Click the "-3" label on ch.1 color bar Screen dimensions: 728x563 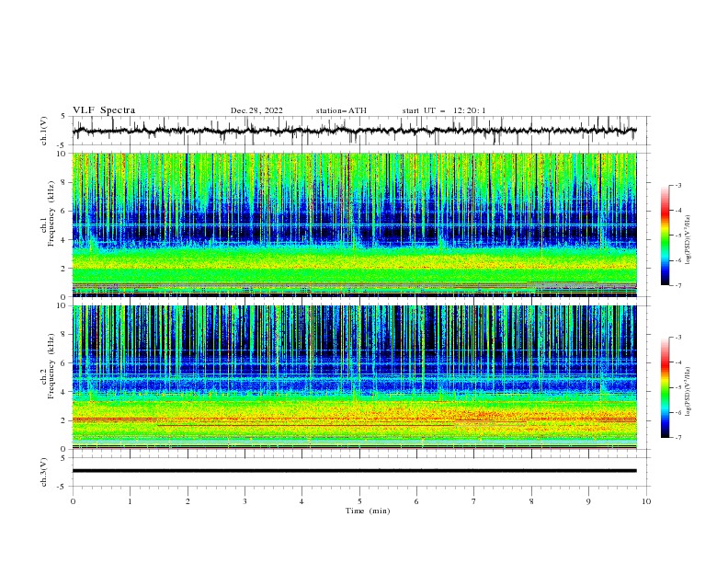[677, 185]
